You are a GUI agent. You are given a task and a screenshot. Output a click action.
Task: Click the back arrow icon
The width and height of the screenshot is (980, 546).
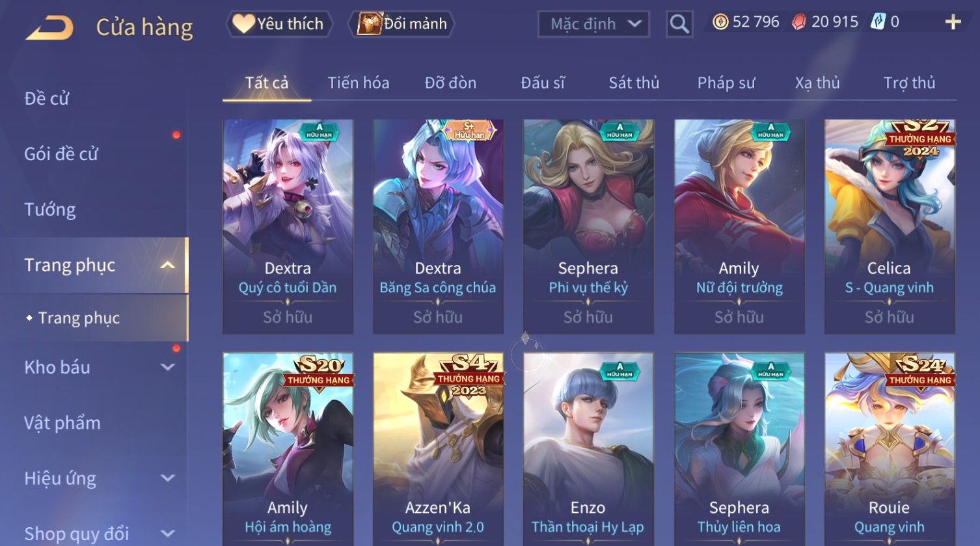coord(49,28)
